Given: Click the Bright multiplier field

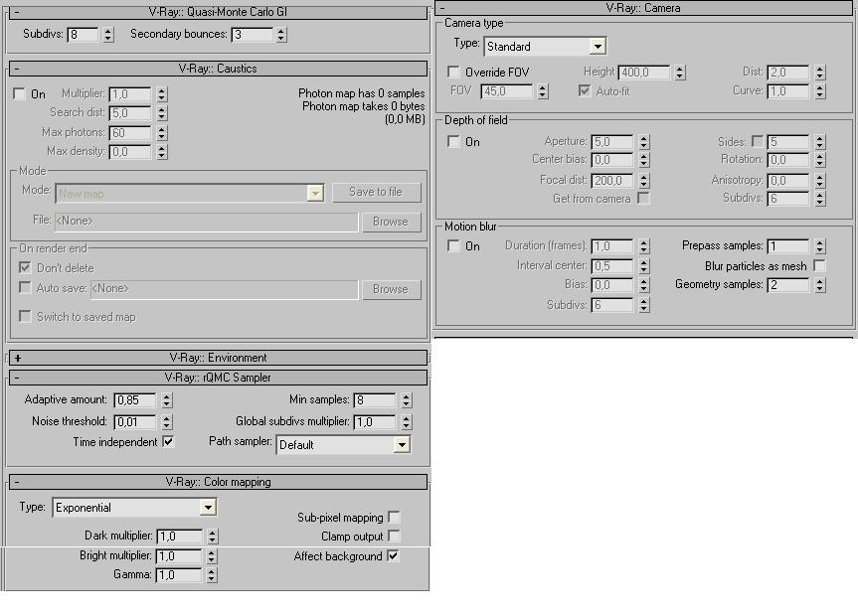Looking at the screenshot, I should [x=179, y=556].
